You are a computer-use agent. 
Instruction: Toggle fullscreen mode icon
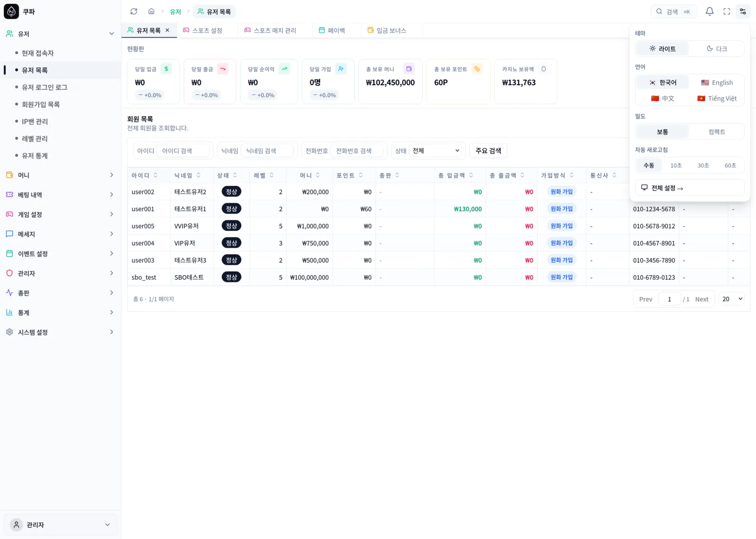coord(727,11)
